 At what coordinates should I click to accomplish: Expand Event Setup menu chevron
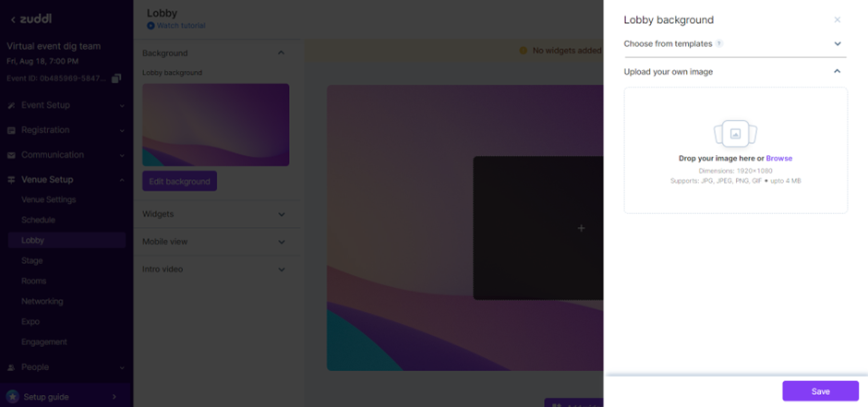click(x=122, y=105)
